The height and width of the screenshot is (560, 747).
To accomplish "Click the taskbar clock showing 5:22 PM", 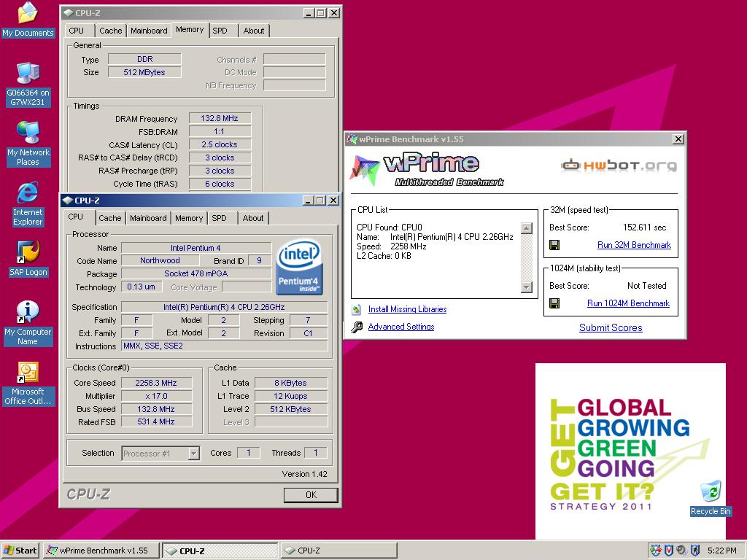I will tap(721, 551).
